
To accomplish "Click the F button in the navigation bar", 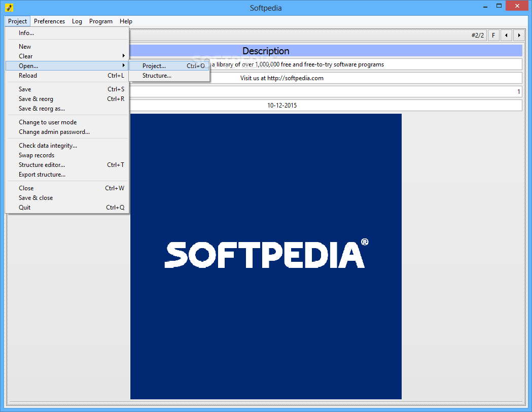I will (493, 36).
